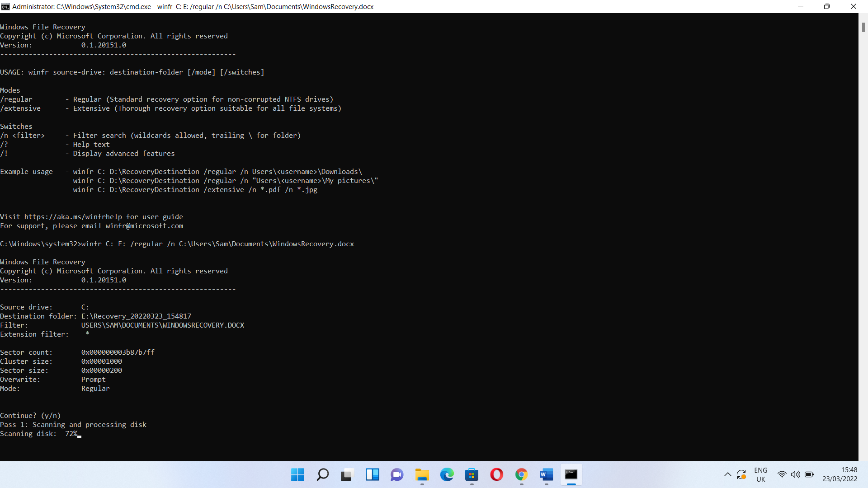Screen dimensions: 868x488
Task: Launch Opera browser from taskbar
Action: (496, 474)
